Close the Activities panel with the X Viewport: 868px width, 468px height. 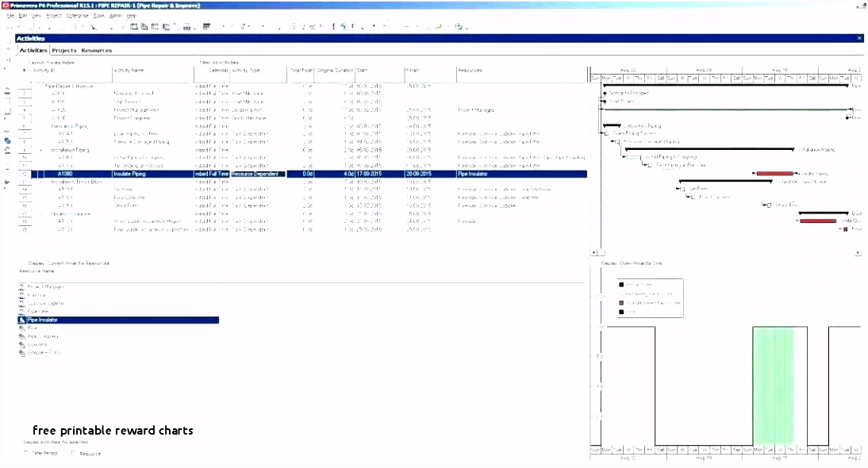859,38
